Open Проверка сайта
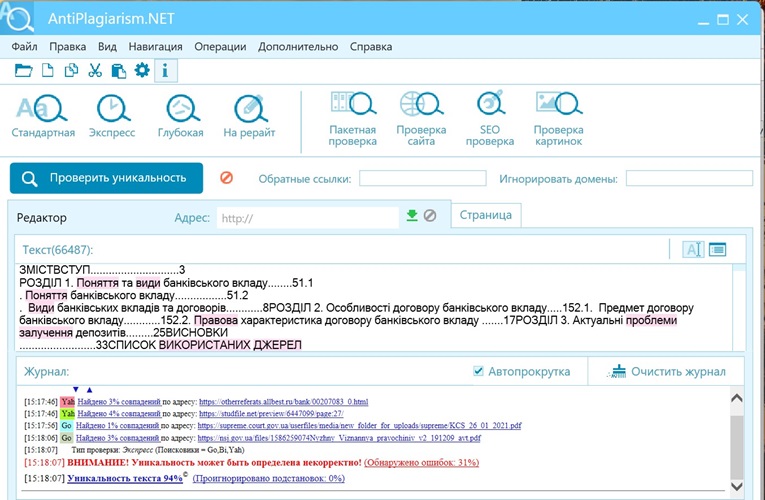This screenshot has height=500, width=765. point(421,119)
